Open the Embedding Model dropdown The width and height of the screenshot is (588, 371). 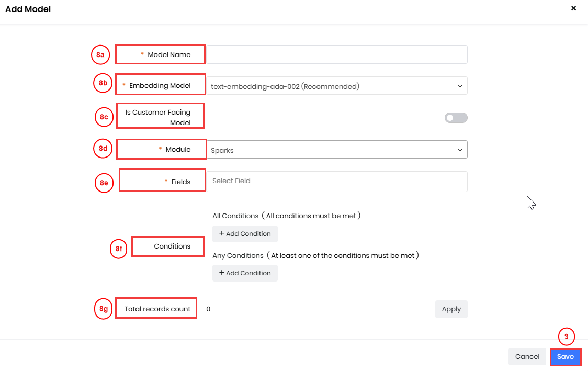point(337,86)
